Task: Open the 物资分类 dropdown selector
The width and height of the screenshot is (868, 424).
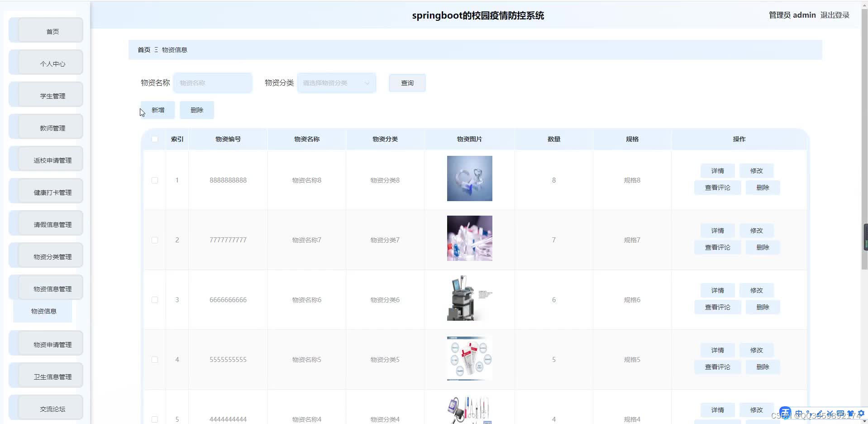Action: pyautogui.click(x=336, y=83)
